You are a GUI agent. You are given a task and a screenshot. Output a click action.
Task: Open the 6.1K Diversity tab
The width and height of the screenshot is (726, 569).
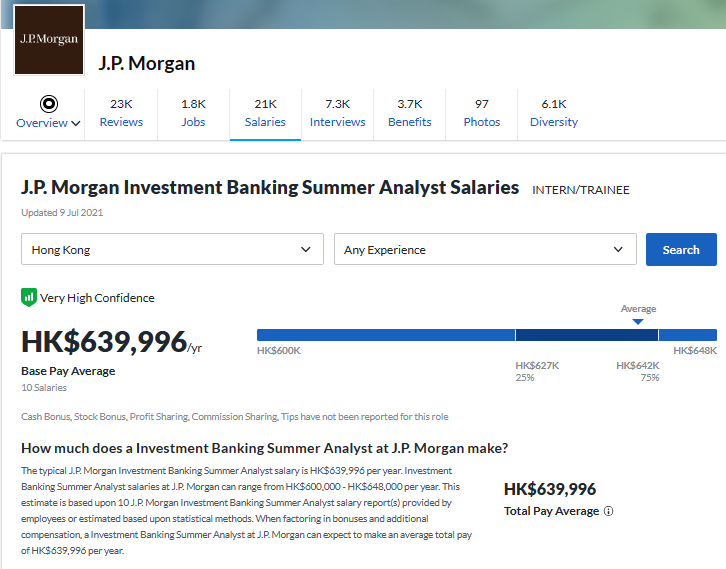click(554, 113)
